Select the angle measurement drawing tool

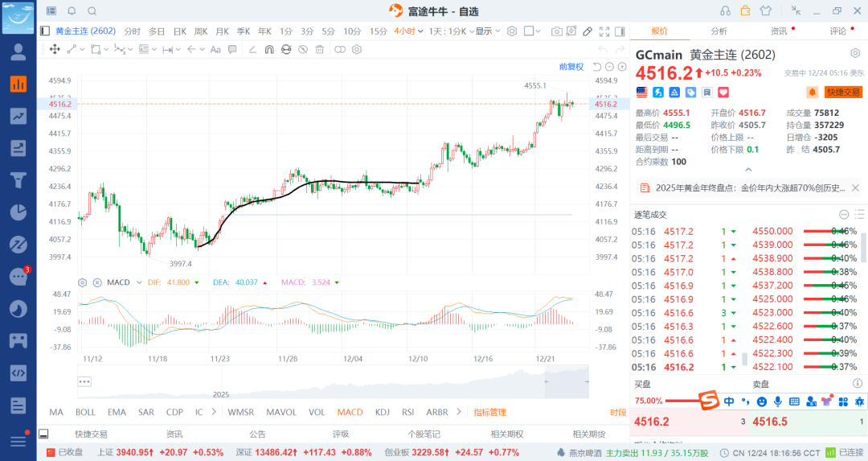tap(252, 49)
